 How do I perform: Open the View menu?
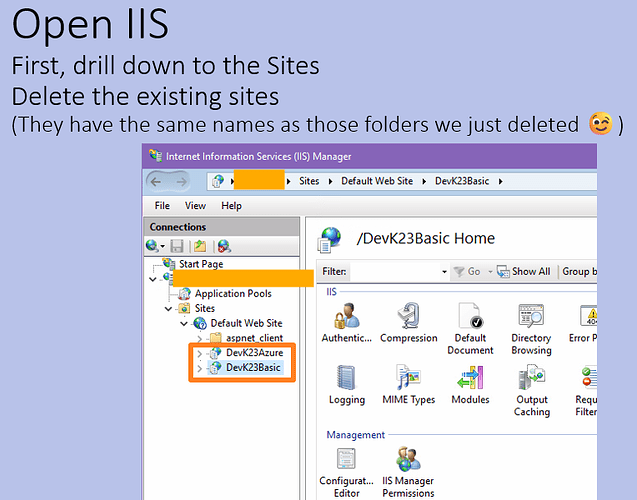point(195,206)
